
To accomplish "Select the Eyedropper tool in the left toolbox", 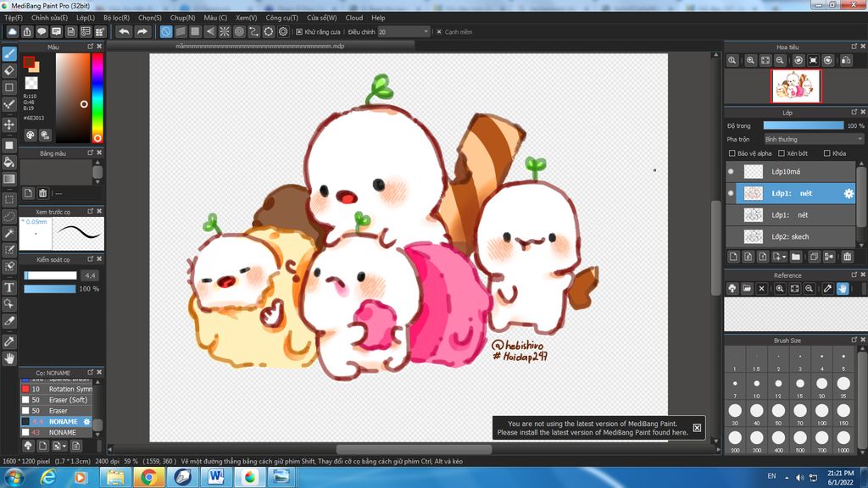I will [x=9, y=341].
